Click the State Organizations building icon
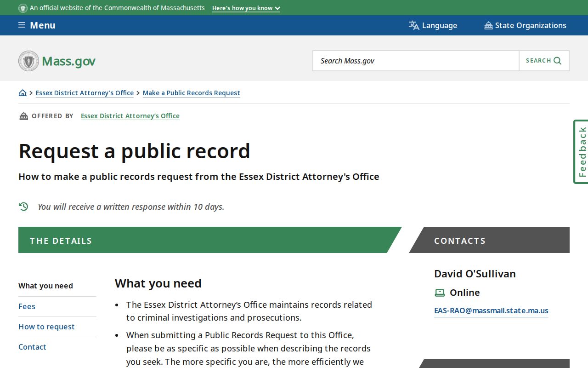Image resolution: width=588 pixels, height=368 pixels. click(488, 26)
